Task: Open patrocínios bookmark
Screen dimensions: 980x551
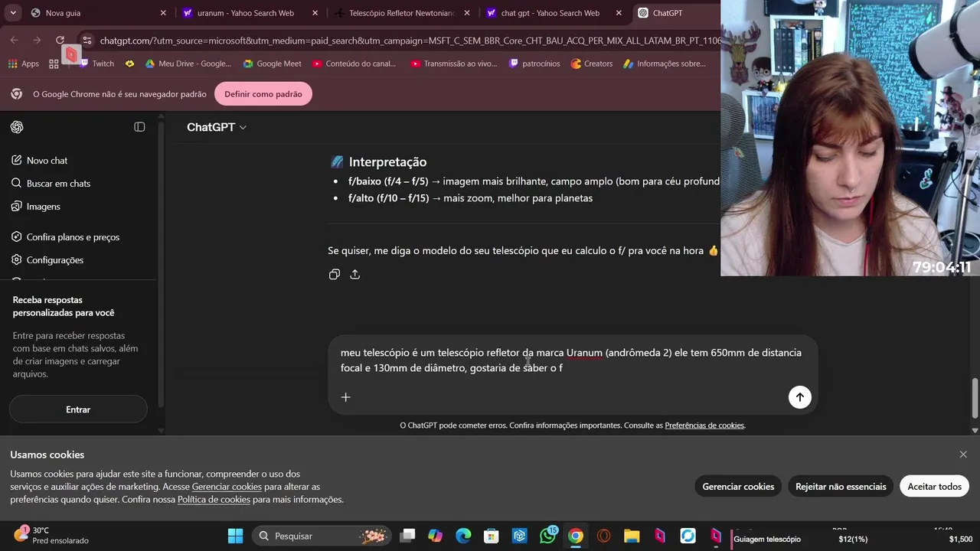Action: [x=534, y=64]
